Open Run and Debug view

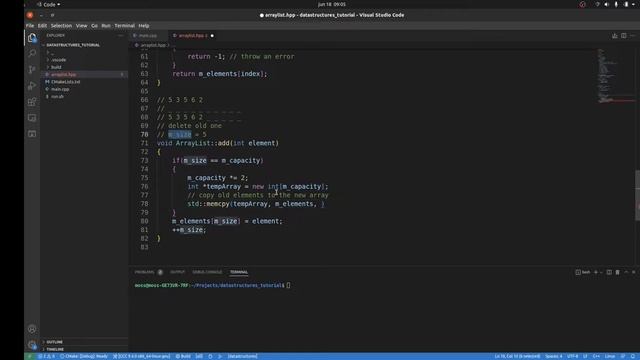click(x=32, y=86)
